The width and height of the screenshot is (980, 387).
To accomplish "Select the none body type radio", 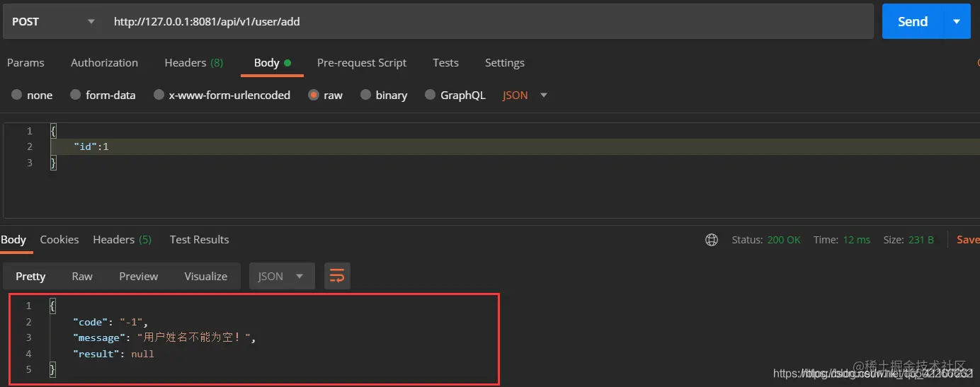I will [x=16, y=95].
